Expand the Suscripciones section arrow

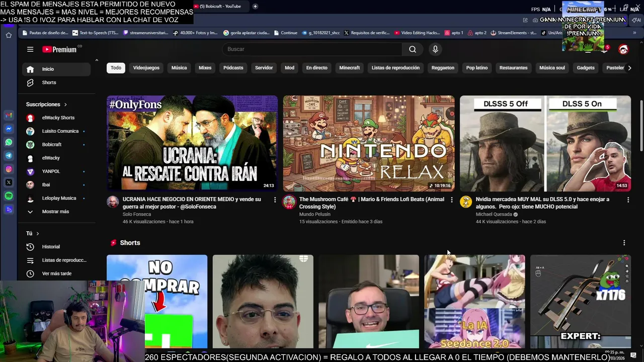[x=65, y=105]
